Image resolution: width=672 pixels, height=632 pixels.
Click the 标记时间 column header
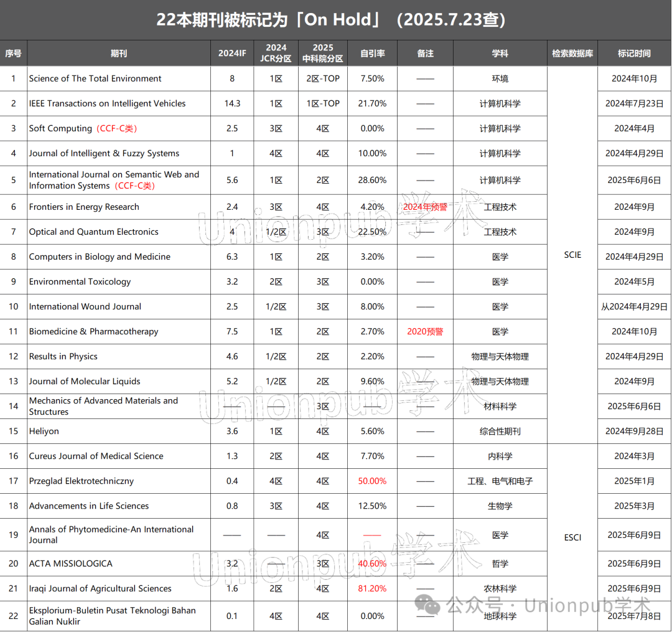[634, 53]
